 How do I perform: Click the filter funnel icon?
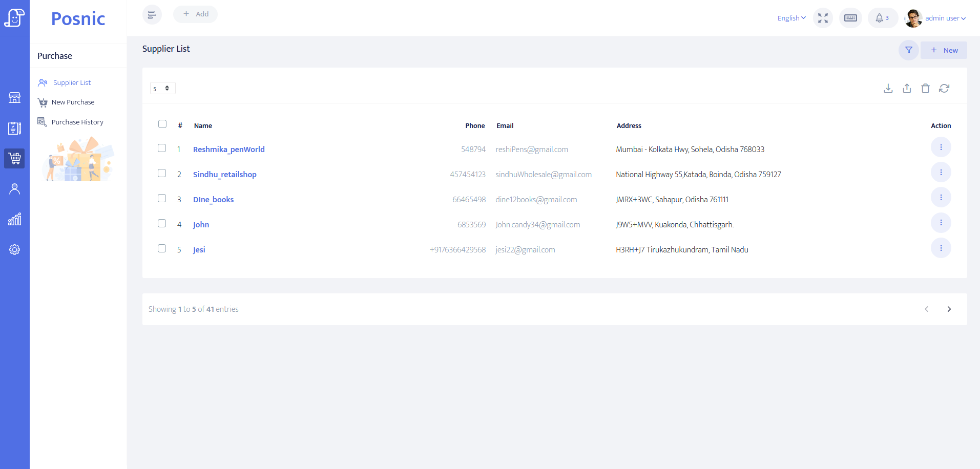coord(908,50)
